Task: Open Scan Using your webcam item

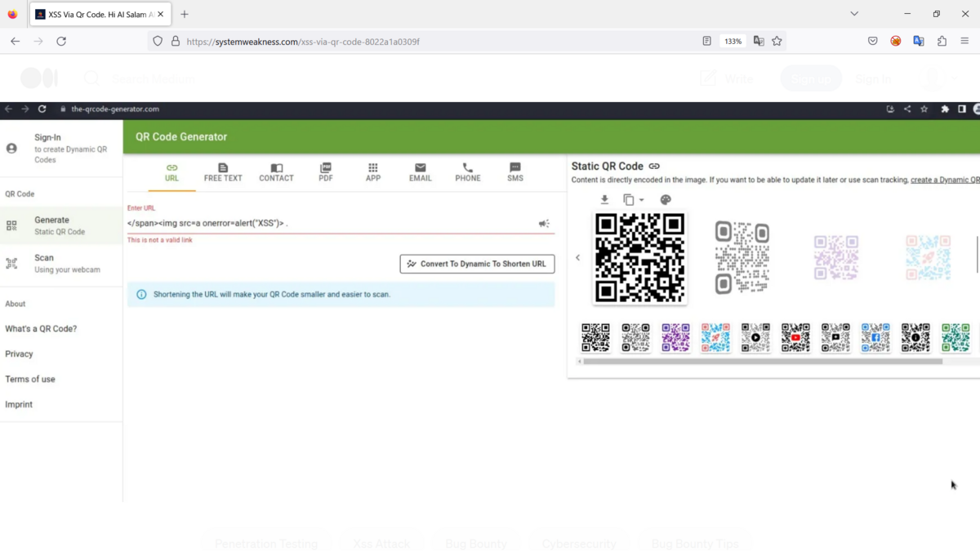Action: (61, 263)
